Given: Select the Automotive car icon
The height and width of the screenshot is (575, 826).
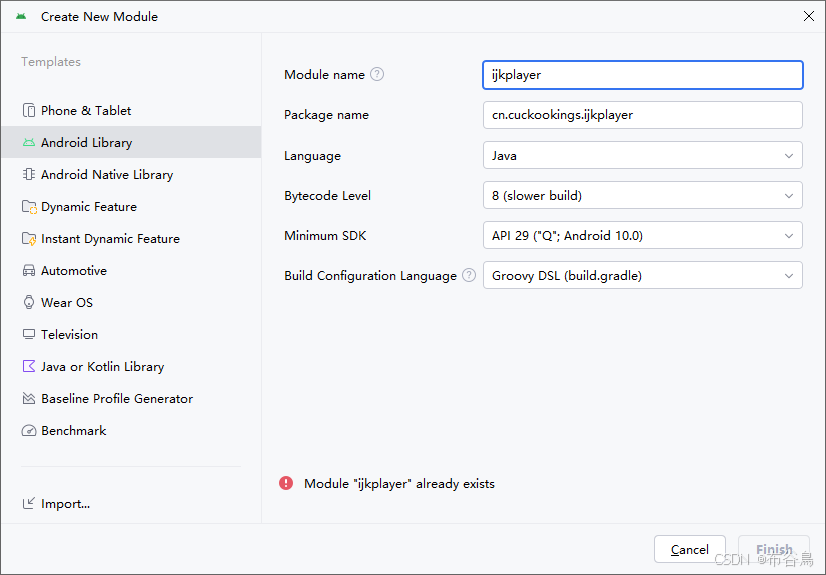Looking at the screenshot, I should (x=29, y=271).
